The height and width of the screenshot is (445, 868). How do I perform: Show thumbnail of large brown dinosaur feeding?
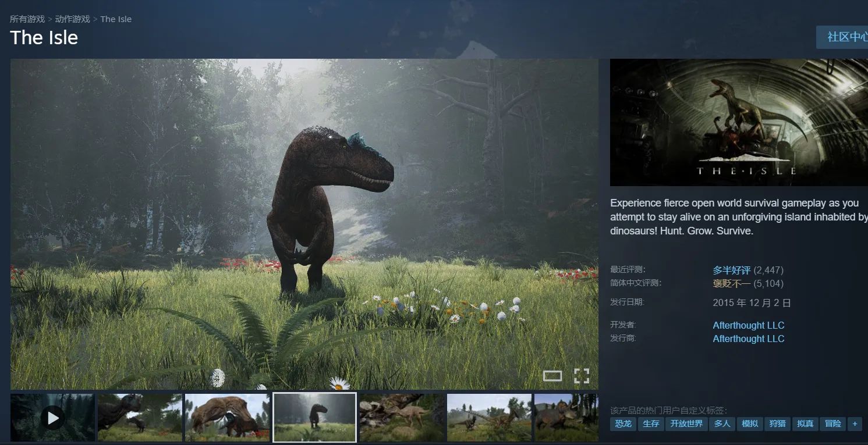click(227, 418)
